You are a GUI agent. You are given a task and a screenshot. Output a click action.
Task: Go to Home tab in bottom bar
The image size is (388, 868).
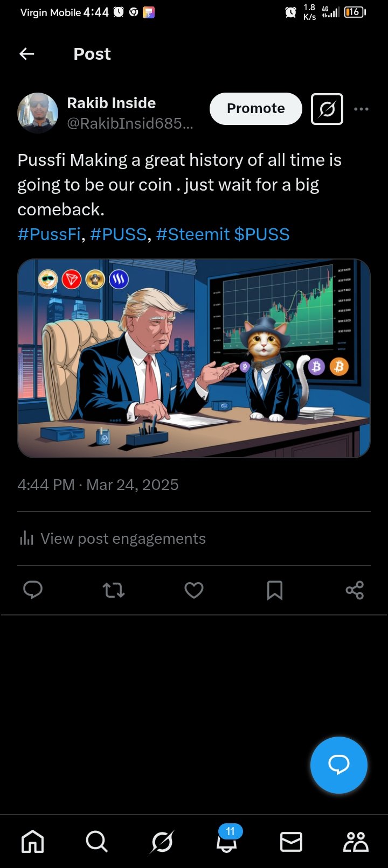pyautogui.click(x=32, y=842)
